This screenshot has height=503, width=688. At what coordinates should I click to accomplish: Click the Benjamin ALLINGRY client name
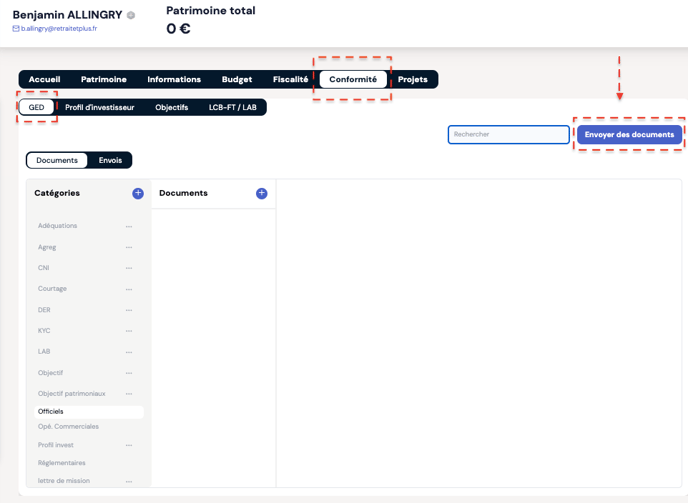[67, 15]
